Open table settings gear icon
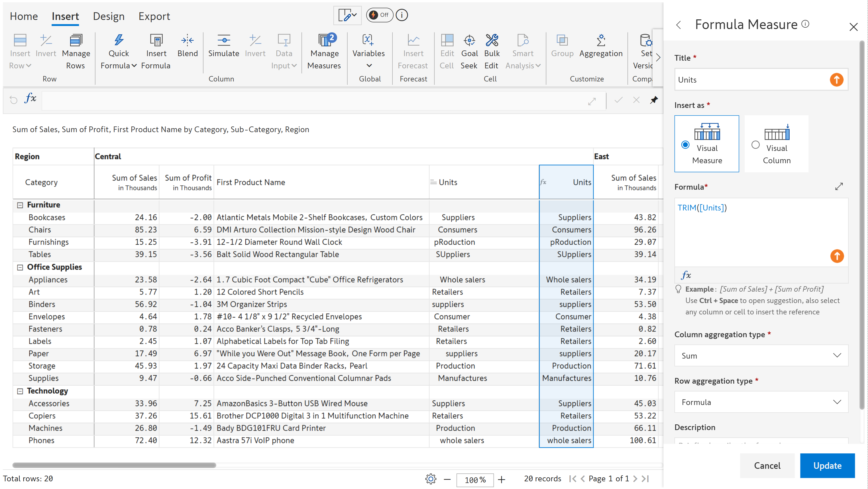868x489 pixels. (430, 479)
